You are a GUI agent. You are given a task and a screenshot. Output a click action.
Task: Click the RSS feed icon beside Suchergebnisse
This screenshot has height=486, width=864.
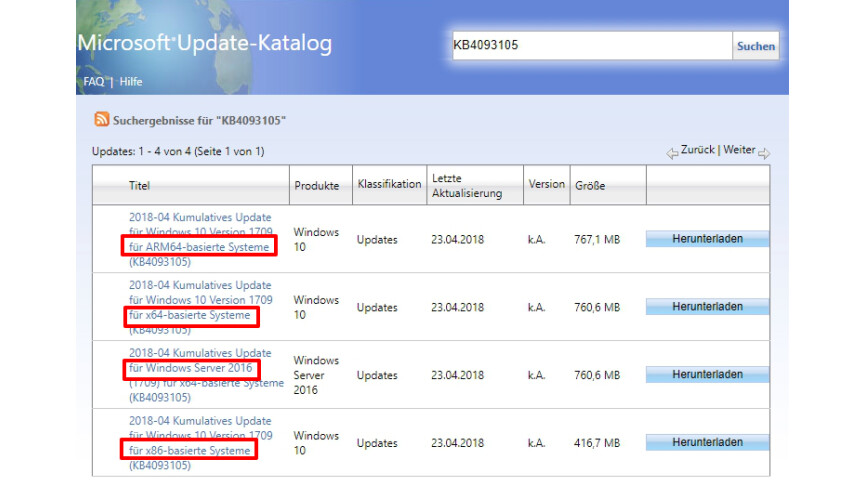[x=101, y=119]
